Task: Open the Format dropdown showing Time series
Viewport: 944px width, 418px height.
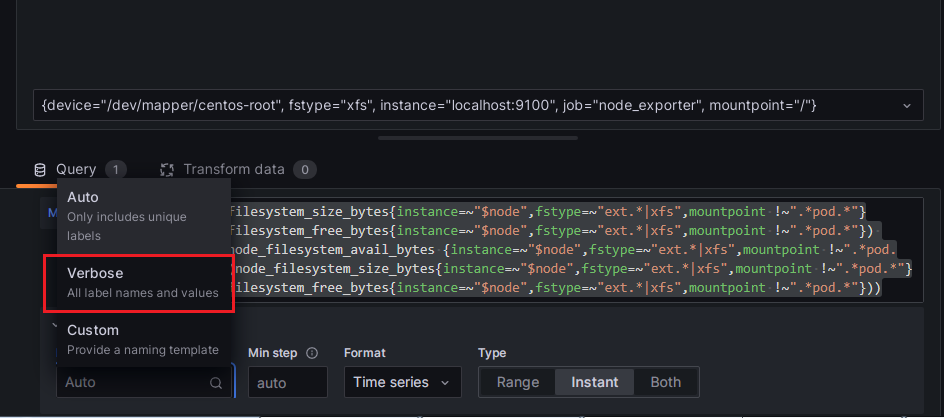Action: tap(402, 382)
